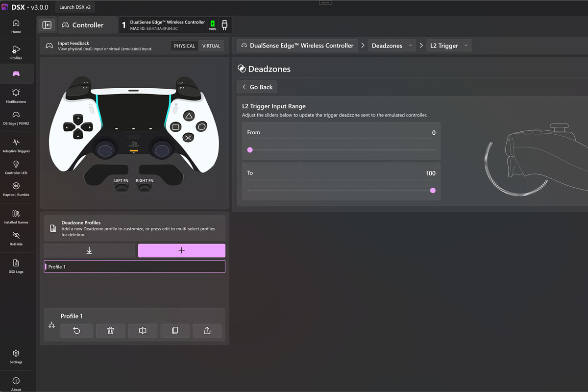Screen dimensions: 588x392
Task: Select controller 1 device card with MAC ID
Action: click(175, 25)
